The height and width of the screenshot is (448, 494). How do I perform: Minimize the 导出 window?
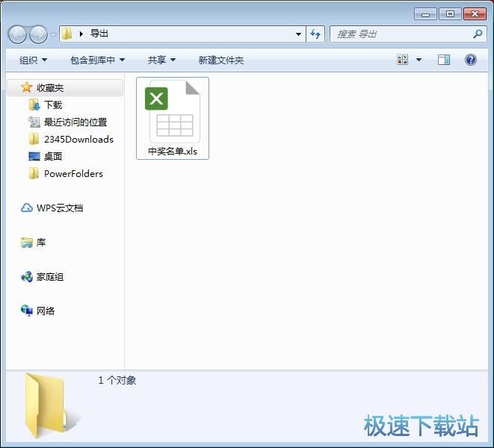[425, 14]
